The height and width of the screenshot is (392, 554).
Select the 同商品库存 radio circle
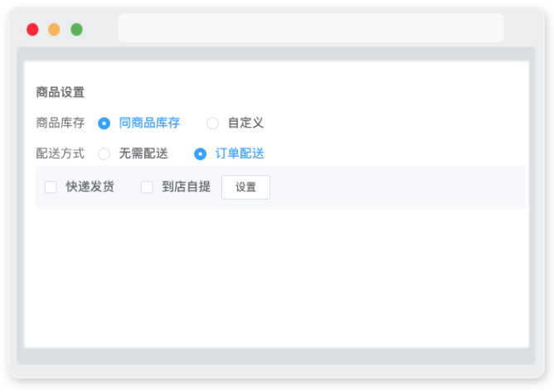click(x=104, y=123)
